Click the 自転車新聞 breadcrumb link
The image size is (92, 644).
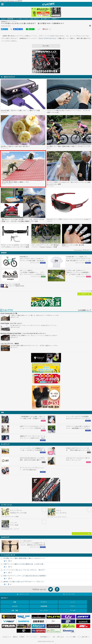pos(10,19)
